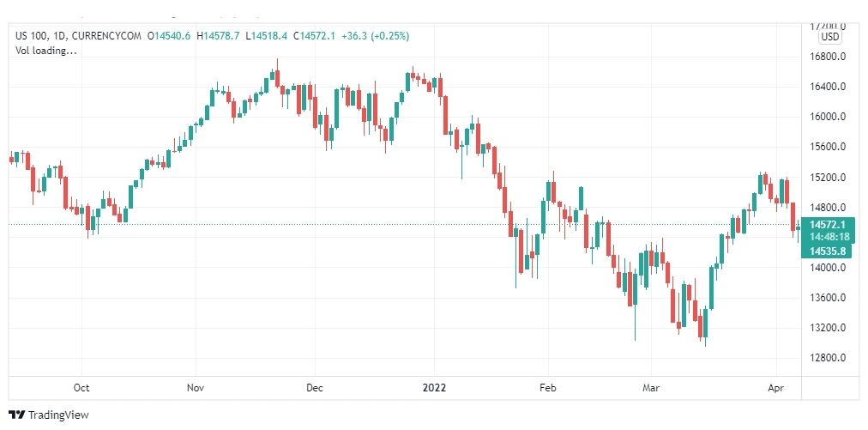
Task: Open the USD currency selector
Action: (x=829, y=37)
